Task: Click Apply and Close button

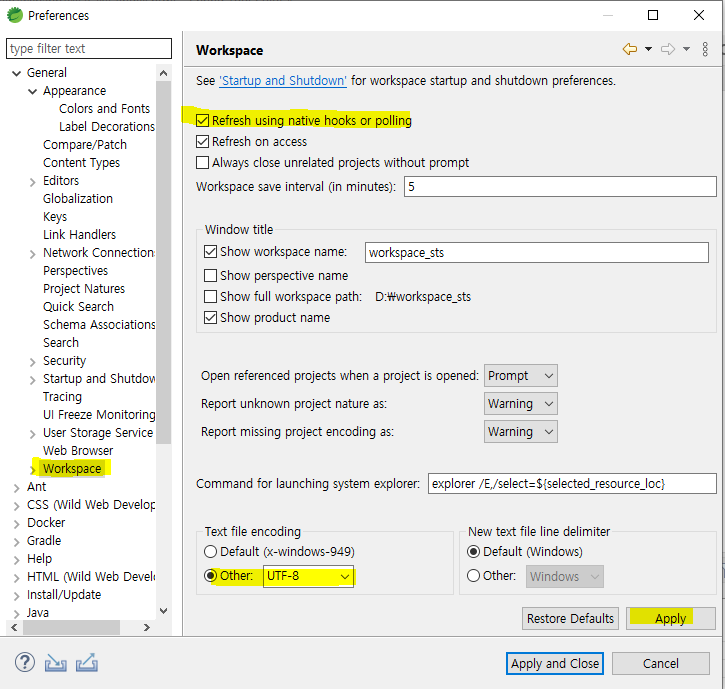Action: 555,664
